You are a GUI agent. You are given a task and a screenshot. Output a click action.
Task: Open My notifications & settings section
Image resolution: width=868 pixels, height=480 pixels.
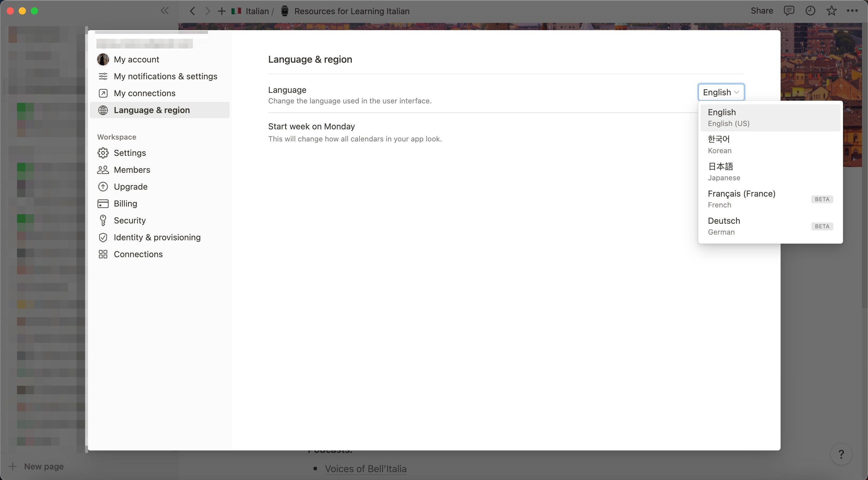pyautogui.click(x=165, y=76)
